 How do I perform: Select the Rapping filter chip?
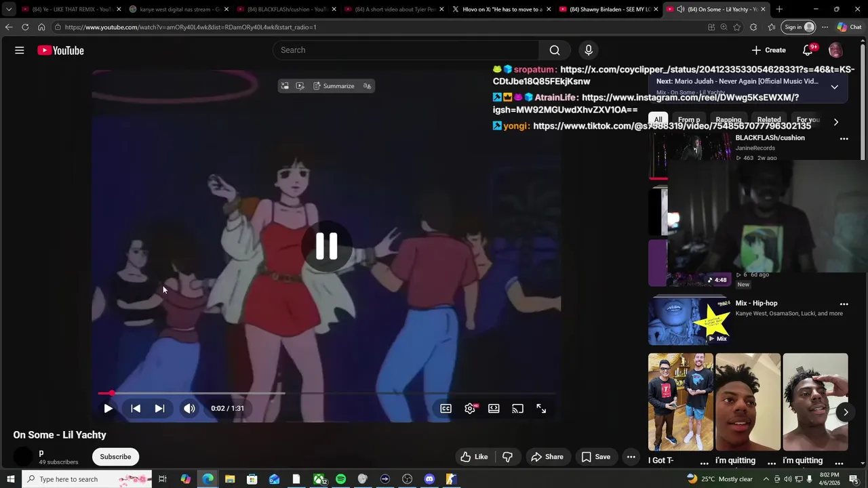tap(728, 120)
